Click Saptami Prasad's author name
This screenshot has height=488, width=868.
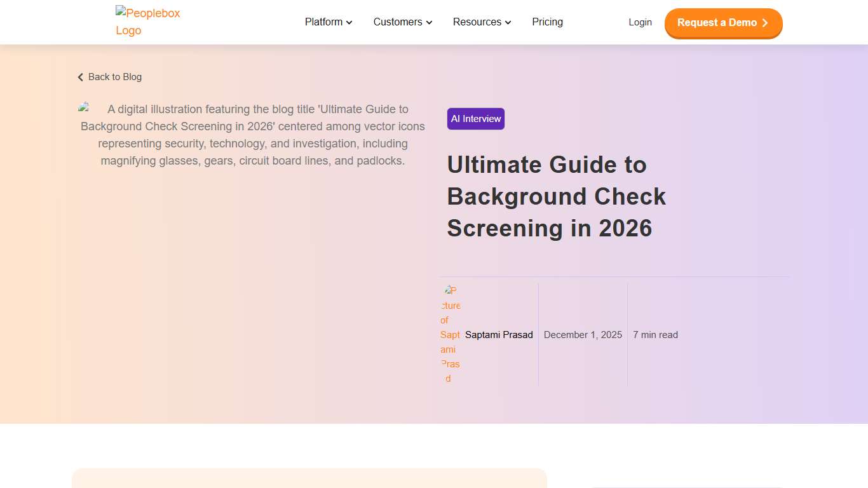pyautogui.click(x=498, y=335)
